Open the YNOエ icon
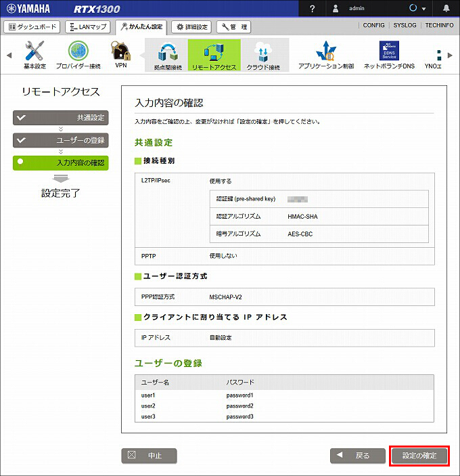The image size is (460, 476). point(433,59)
